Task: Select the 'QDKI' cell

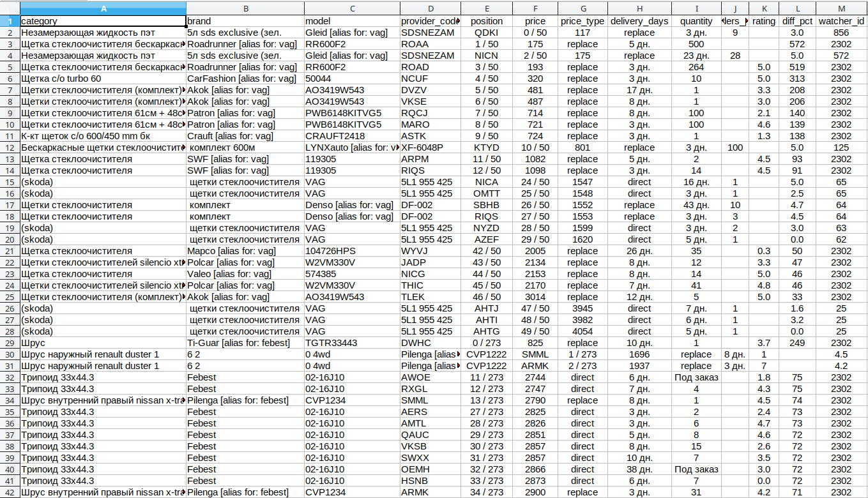Action: tap(487, 33)
